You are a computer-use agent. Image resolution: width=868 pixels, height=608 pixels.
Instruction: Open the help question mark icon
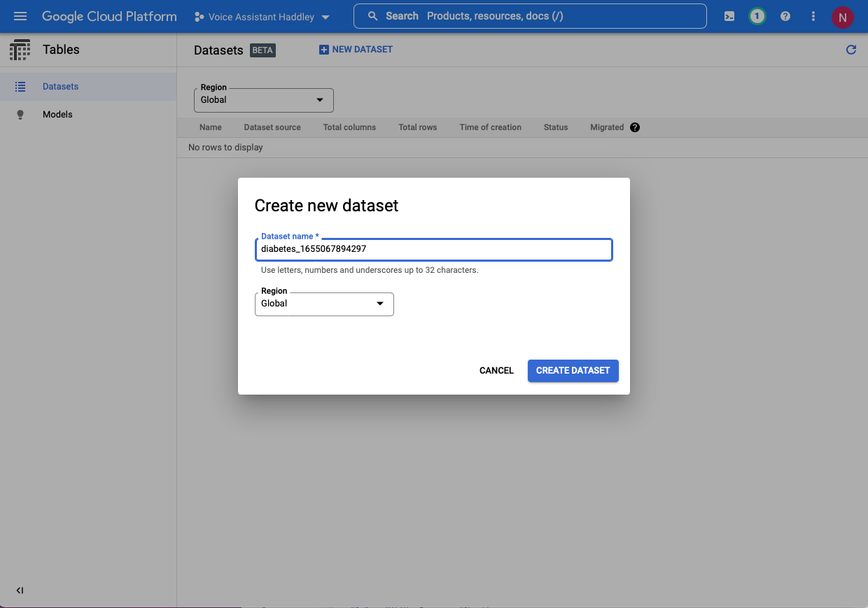[x=785, y=16]
